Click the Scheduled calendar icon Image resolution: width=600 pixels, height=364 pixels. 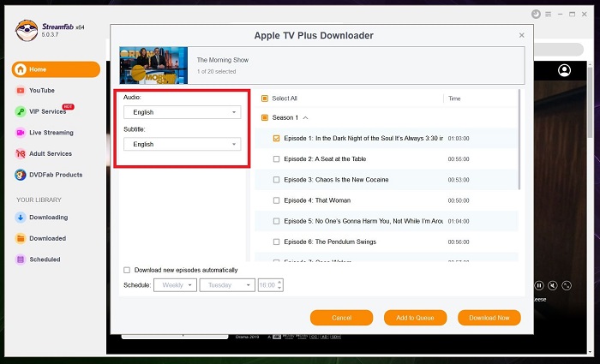coord(20,260)
